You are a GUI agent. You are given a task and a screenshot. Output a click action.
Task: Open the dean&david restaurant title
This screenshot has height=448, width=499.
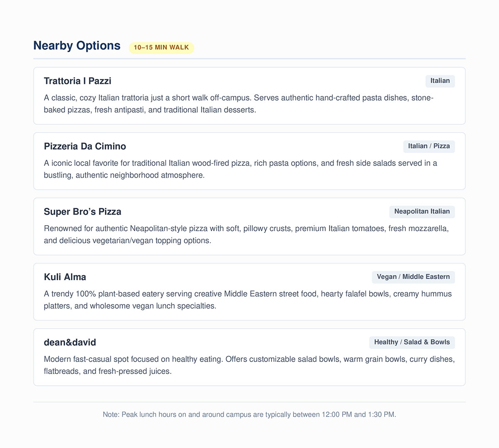[70, 342]
